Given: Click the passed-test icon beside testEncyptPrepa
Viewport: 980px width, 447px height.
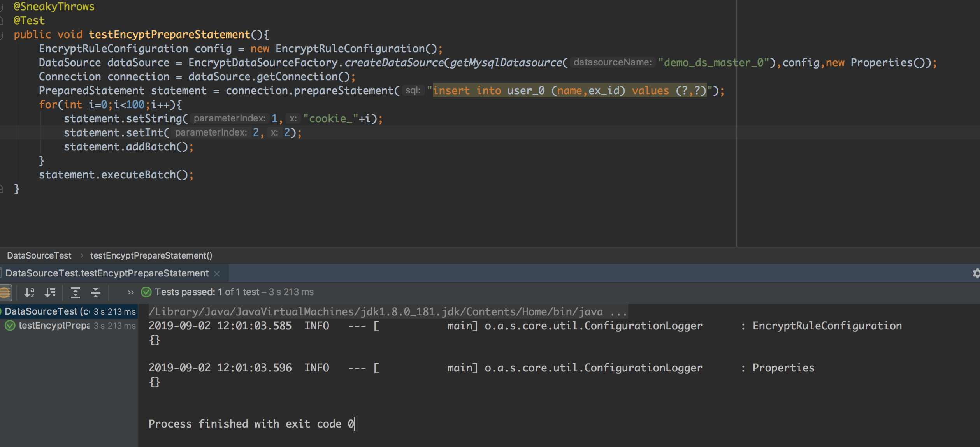Looking at the screenshot, I should (11, 326).
